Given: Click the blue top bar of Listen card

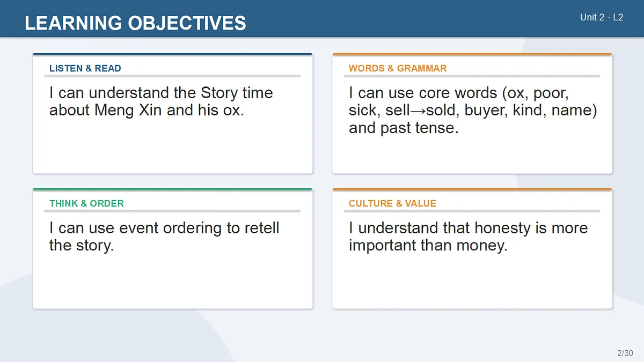Looking at the screenshot, I should [x=172, y=54].
